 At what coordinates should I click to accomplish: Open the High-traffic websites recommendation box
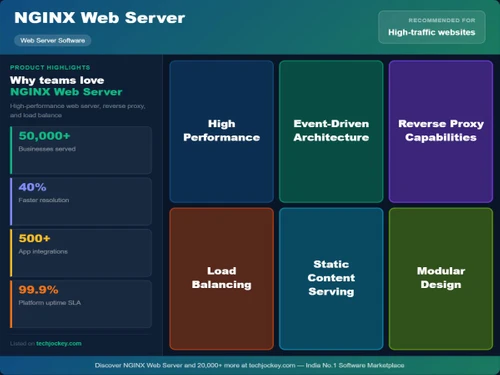click(432, 27)
